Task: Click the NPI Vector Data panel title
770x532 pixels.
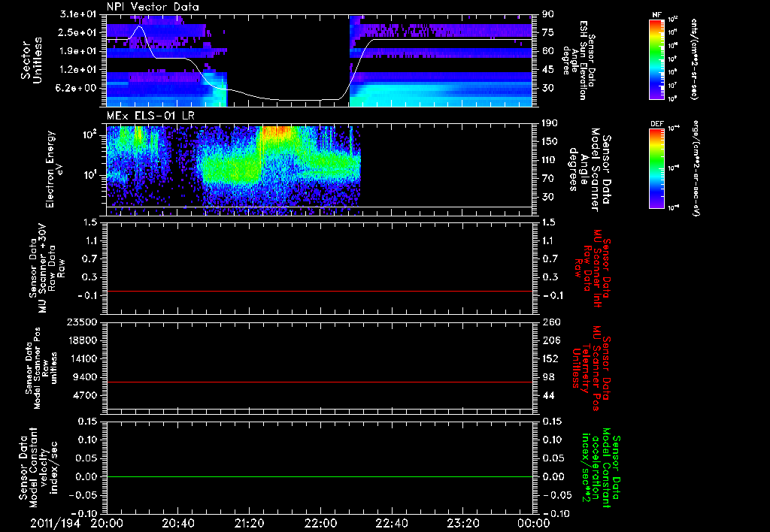Action: [x=153, y=7]
